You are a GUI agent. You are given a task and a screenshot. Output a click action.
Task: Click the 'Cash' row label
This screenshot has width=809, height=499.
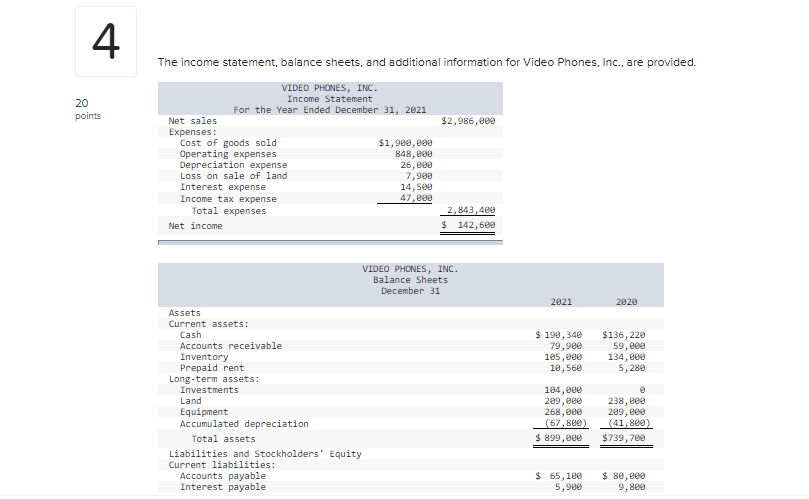190,335
